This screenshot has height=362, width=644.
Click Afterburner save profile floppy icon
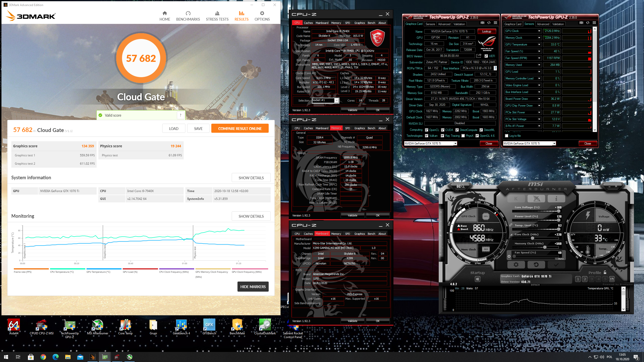tap(612, 279)
